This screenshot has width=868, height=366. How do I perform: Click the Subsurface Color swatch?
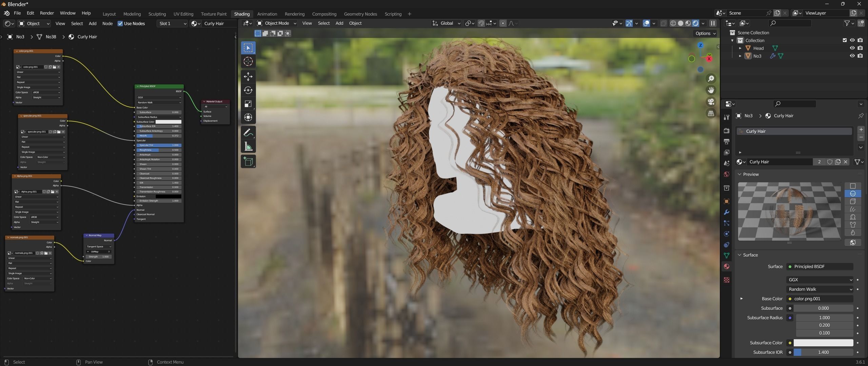coord(823,343)
